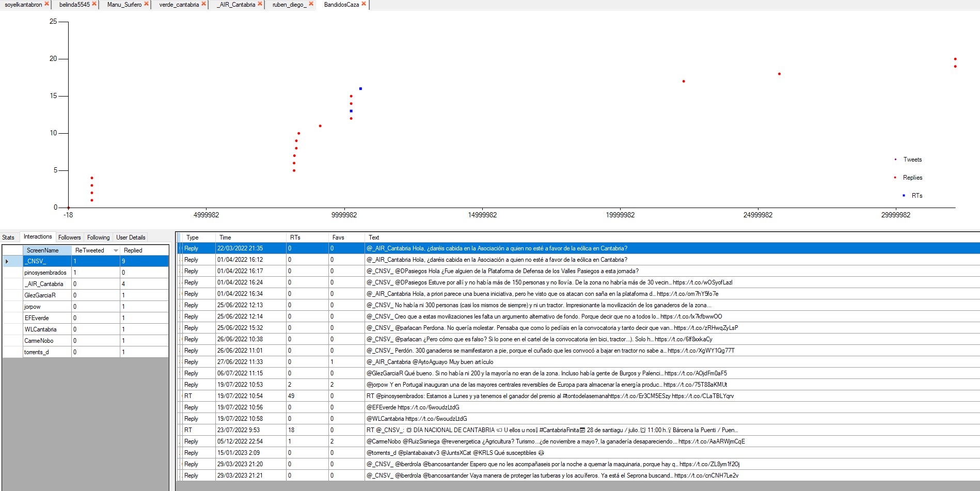Select the torrents_d row
Screen dimensions: 980x491
[85, 352]
